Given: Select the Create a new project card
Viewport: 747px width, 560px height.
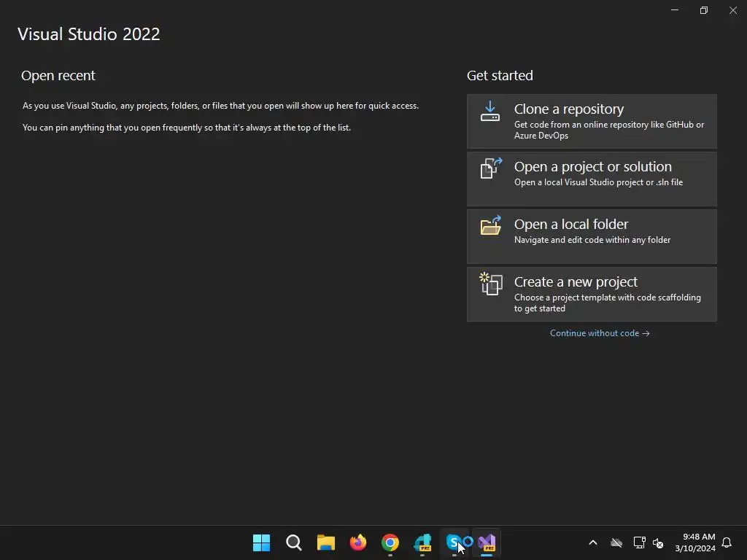Looking at the screenshot, I should pos(592,295).
